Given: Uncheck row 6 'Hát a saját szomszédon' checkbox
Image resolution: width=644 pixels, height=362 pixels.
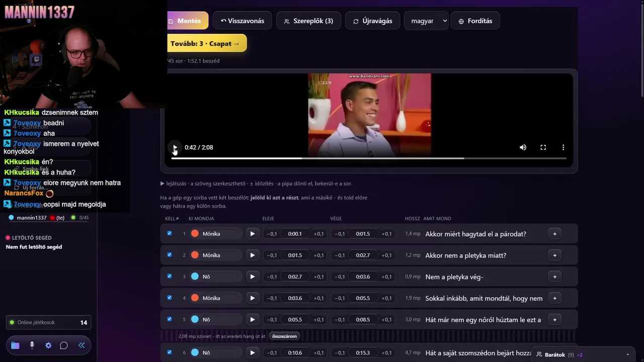Looking at the screenshot, I should pyautogui.click(x=170, y=352).
